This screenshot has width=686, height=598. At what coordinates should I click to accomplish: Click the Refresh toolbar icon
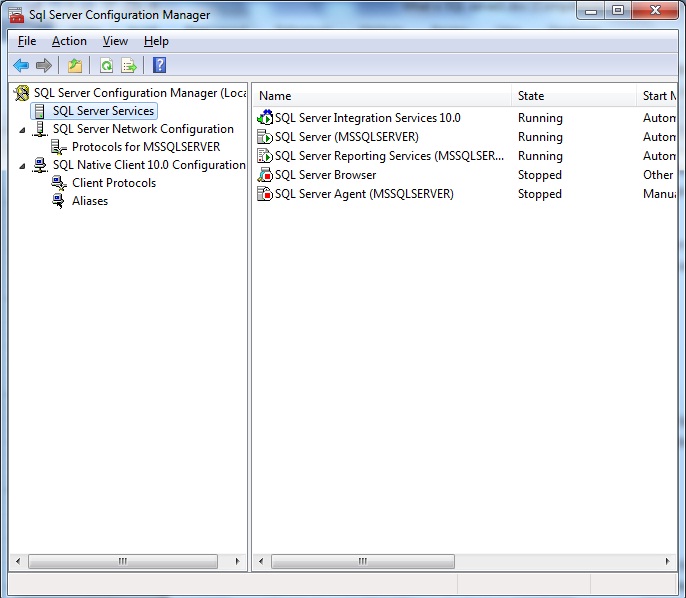click(106, 66)
